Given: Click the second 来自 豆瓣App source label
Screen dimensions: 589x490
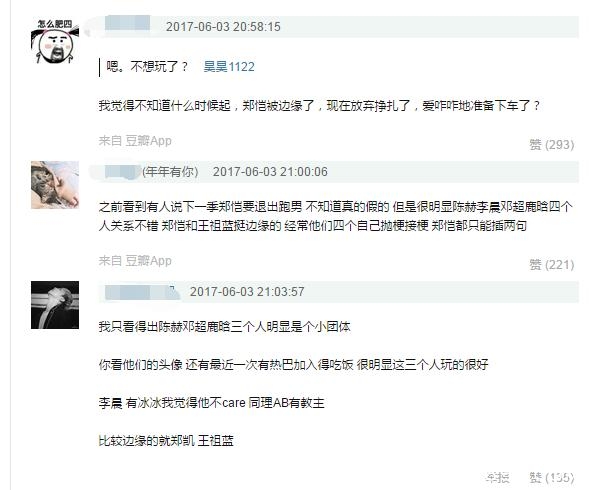Looking at the screenshot, I should 135,260.
